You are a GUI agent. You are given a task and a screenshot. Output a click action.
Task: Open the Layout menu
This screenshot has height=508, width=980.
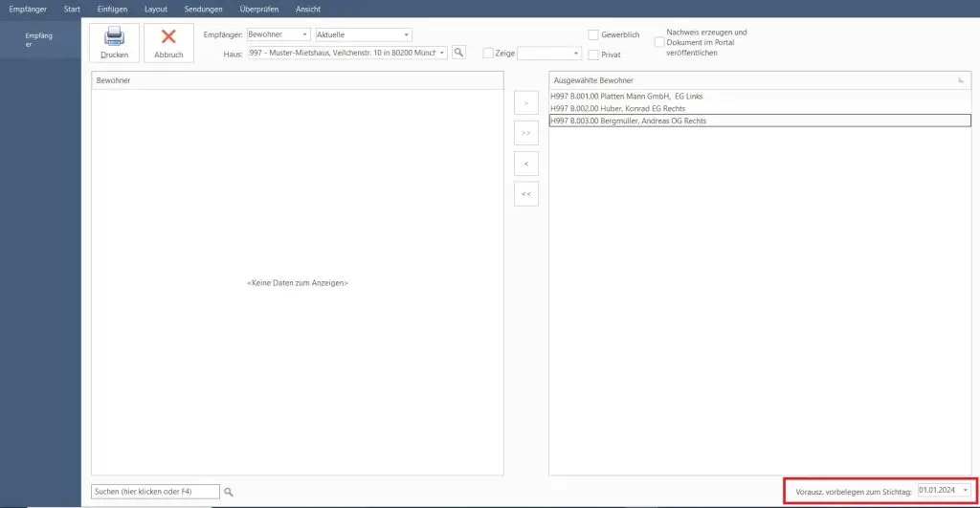pyautogui.click(x=156, y=10)
